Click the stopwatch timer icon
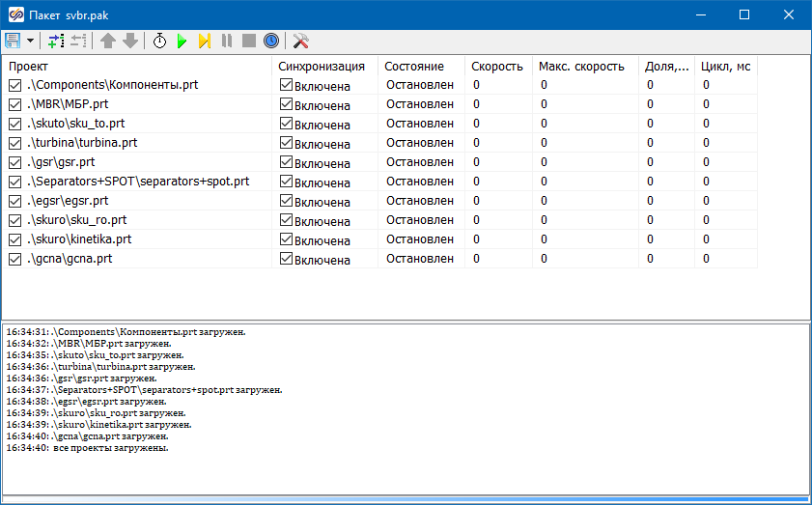This screenshot has height=505, width=812. pos(159,41)
